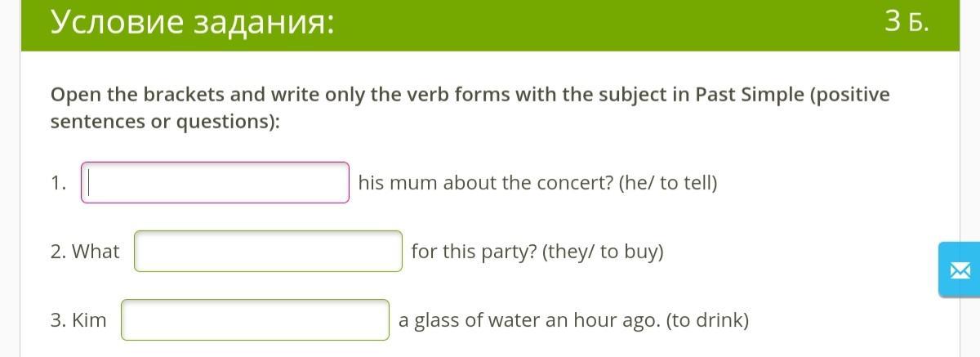Click the input box after "What"
Viewport: 980px width, 357px height.
268,251
